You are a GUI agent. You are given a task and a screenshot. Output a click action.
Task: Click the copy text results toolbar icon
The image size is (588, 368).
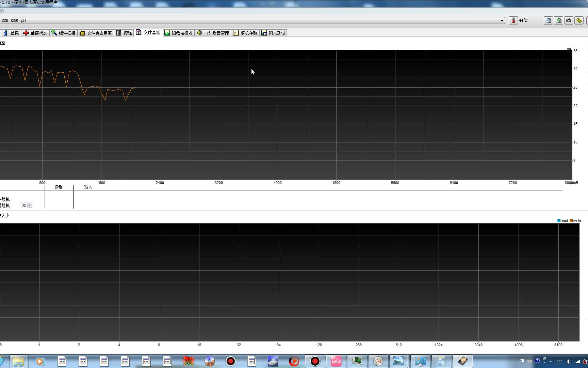click(x=548, y=20)
